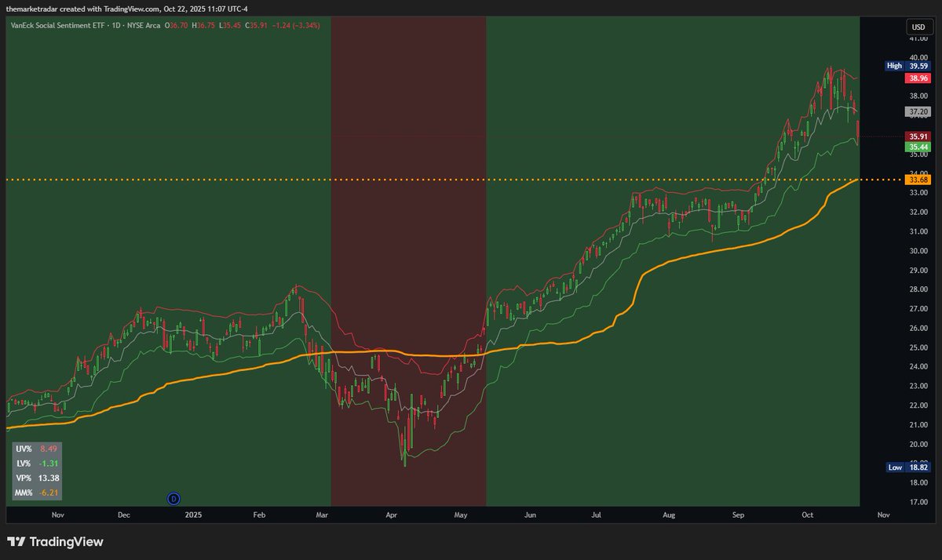Click the blue dividend D marker icon

click(x=174, y=498)
